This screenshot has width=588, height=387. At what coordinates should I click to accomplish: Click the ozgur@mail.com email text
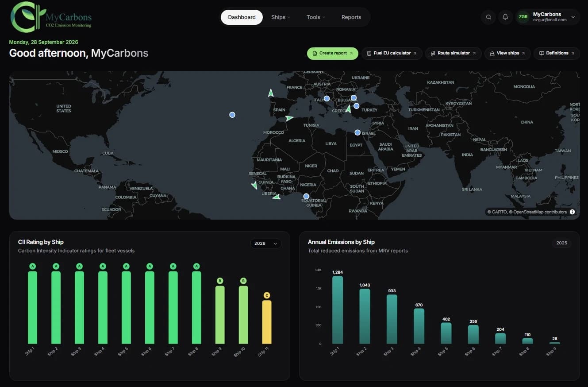pyautogui.click(x=550, y=20)
